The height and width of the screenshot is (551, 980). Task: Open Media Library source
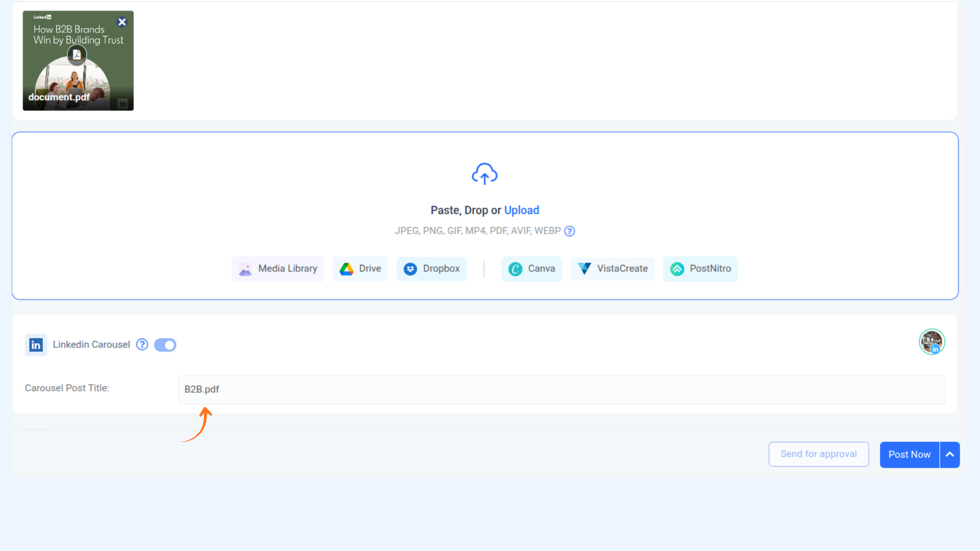click(x=278, y=269)
